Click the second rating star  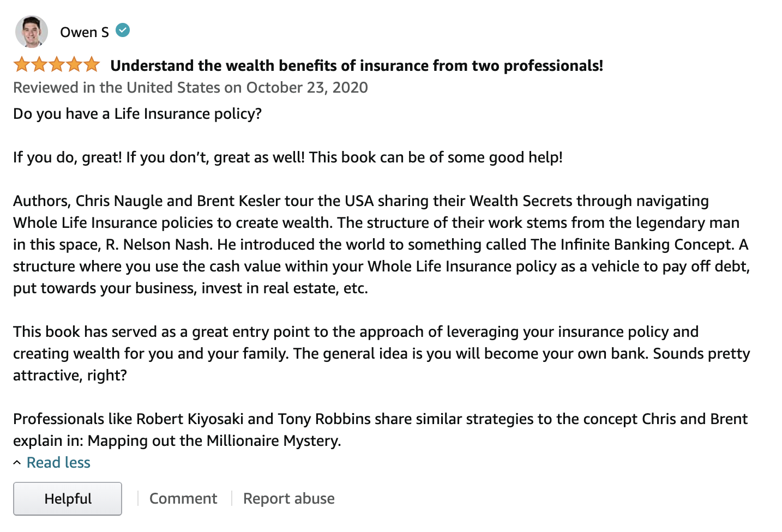(x=39, y=65)
